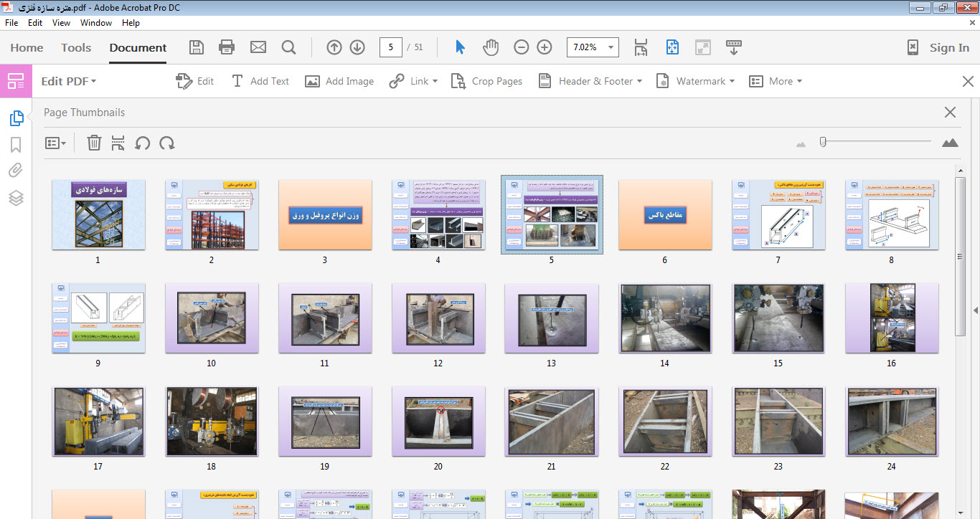Open the Window menu
Image resolution: width=980 pixels, height=519 pixels.
pos(96,23)
